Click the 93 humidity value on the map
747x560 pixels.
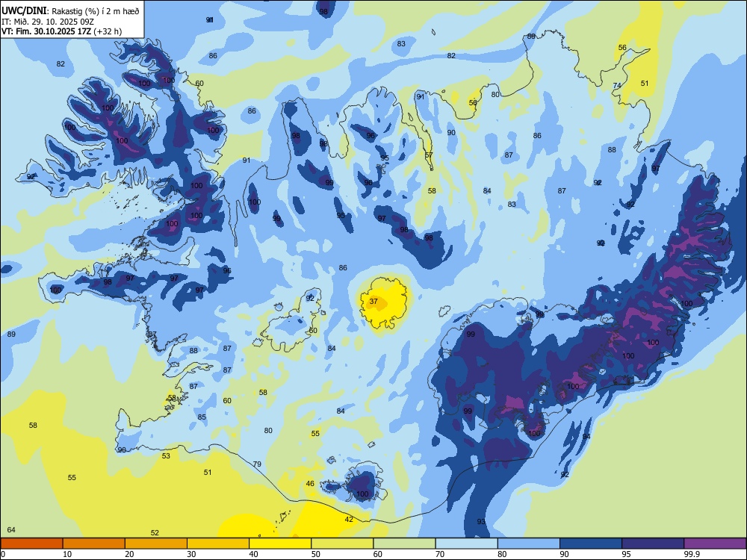[481, 521]
